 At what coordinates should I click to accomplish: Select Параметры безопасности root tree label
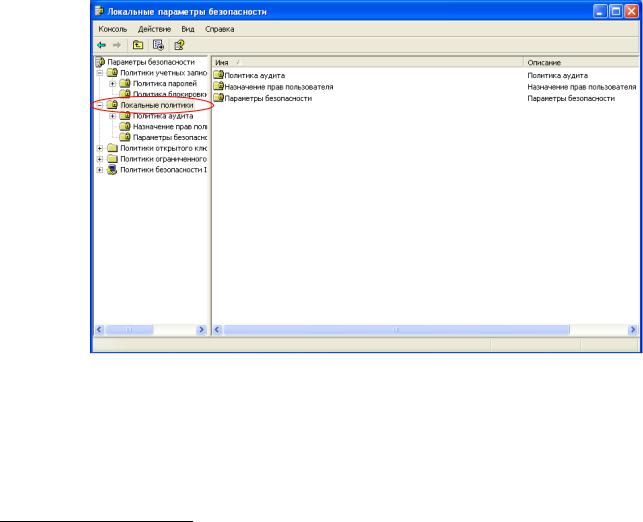pyautogui.click(x=151, y=62)
